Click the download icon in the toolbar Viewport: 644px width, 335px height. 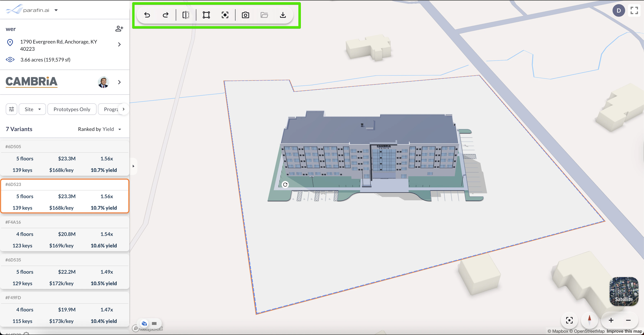(283, 15)
